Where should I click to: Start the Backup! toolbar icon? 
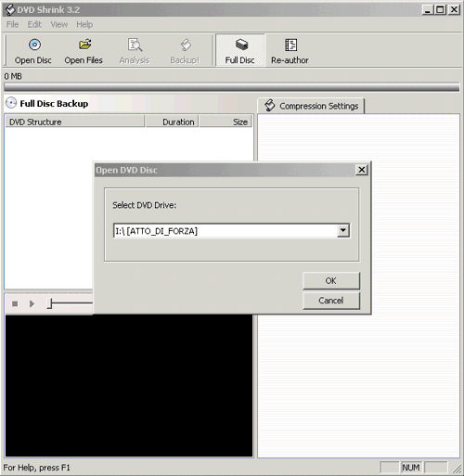186,45
